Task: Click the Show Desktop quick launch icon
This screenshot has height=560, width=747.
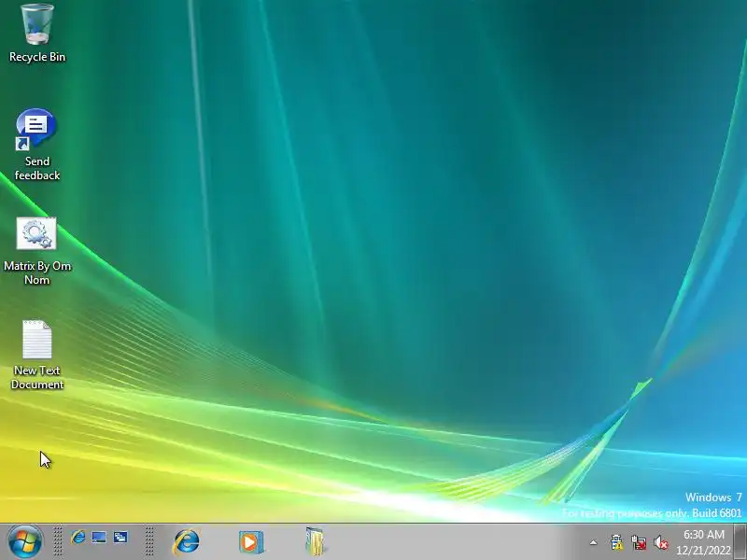Action: (99, 538)
